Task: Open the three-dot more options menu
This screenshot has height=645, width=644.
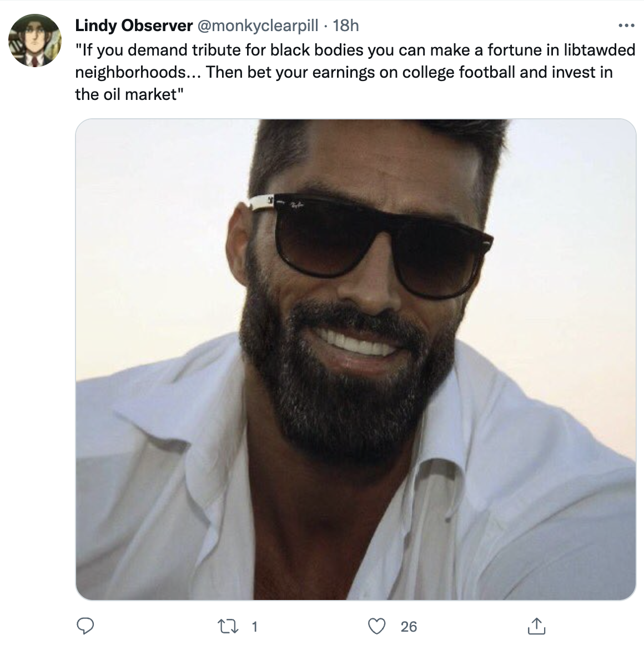Action: pyautogui.click(x=626, y=26)
